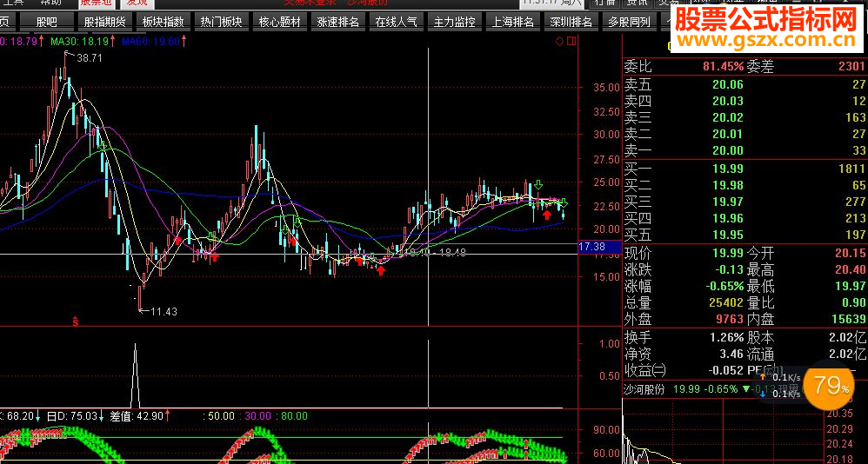The width and height of the screenshot is (868, 464).
Task: Open 涨速排名 from the toolbar
Action: click(337, 22)
